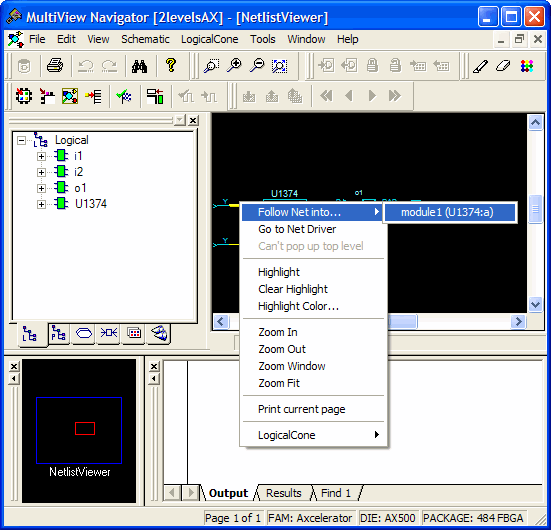The width and height of the screenshot is (551, 530).
Task: Click the Zoom In magnifier icon
Action: pos(234,66)
